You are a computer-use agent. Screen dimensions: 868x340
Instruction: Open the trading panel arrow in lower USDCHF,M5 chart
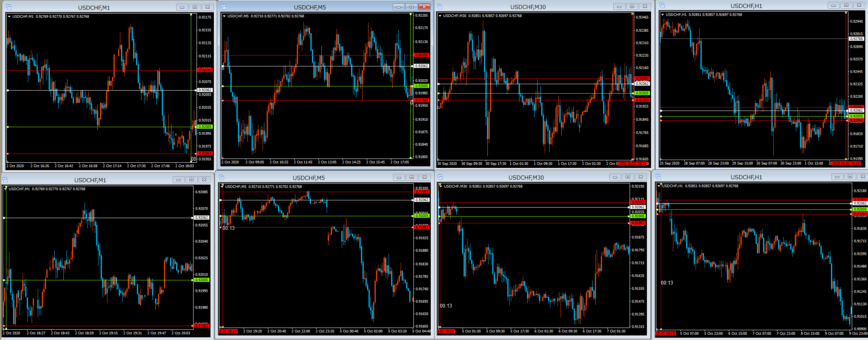[x=222, y=187]
